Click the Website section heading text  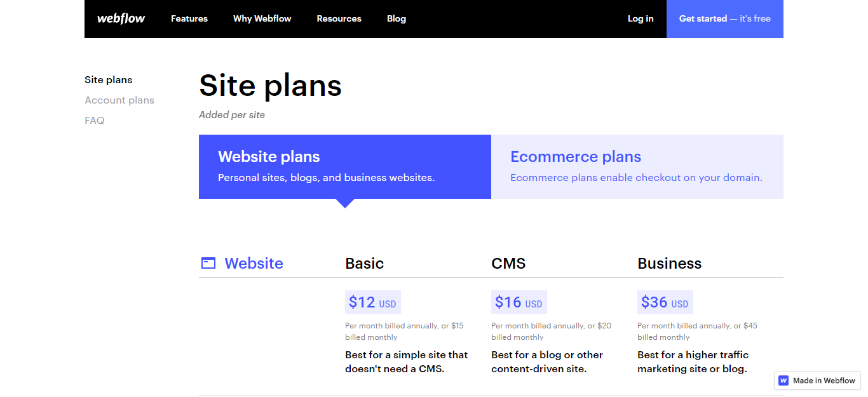254,264
